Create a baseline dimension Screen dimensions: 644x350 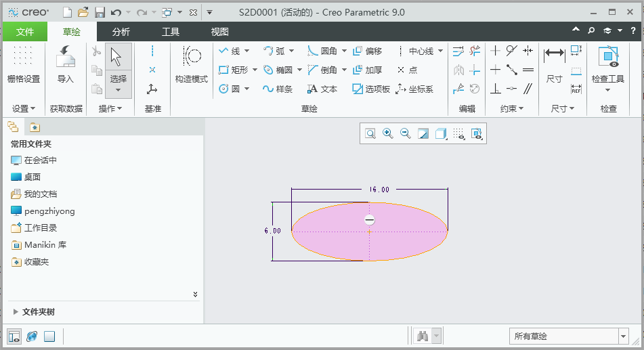pos(576,70)
